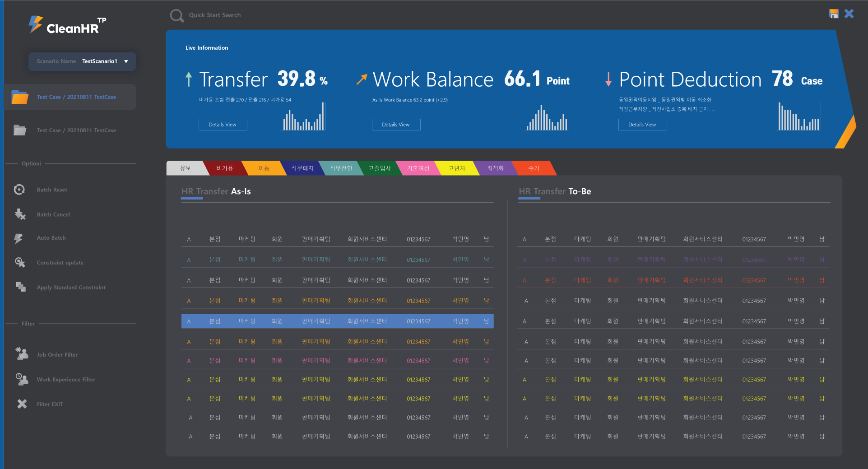Select the red 비가용 tab
This screenshot has width=868, height=469.
click(x=224, y=168)
